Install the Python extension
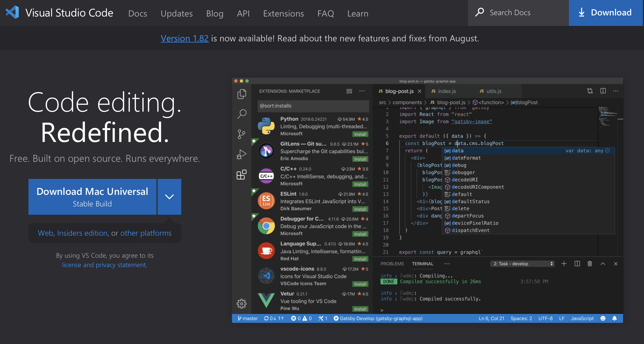This screenshot has width=644, height=344. [360, 134]
